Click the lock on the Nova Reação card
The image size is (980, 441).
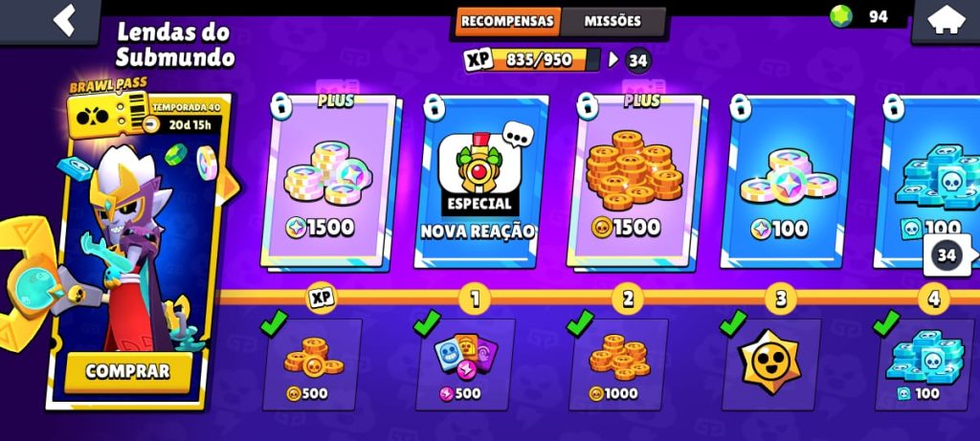pos(434,107)
